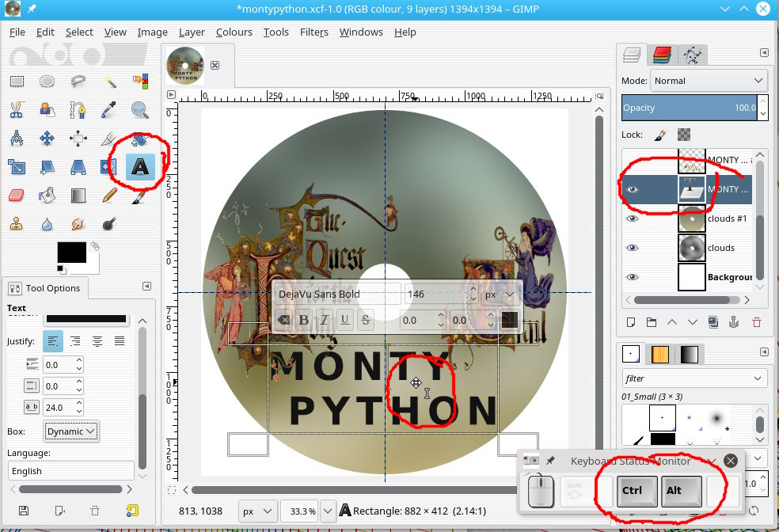Click the Zoom magnifier tool

[140, 110]
